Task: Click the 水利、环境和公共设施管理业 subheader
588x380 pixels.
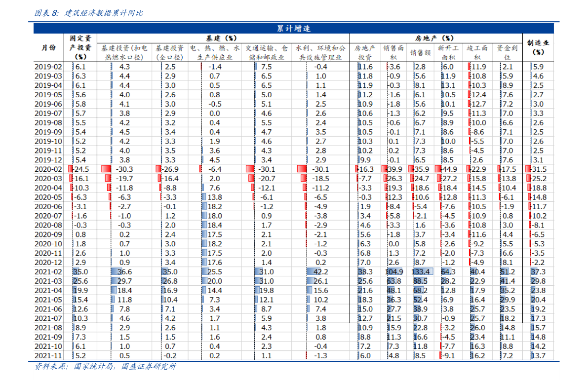Action: click(320, 52)
